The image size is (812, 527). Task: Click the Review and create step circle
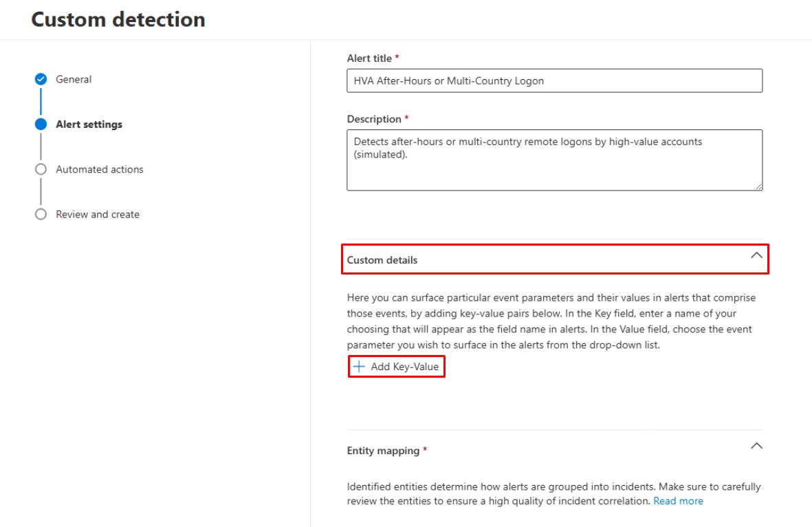pos(41,215)
